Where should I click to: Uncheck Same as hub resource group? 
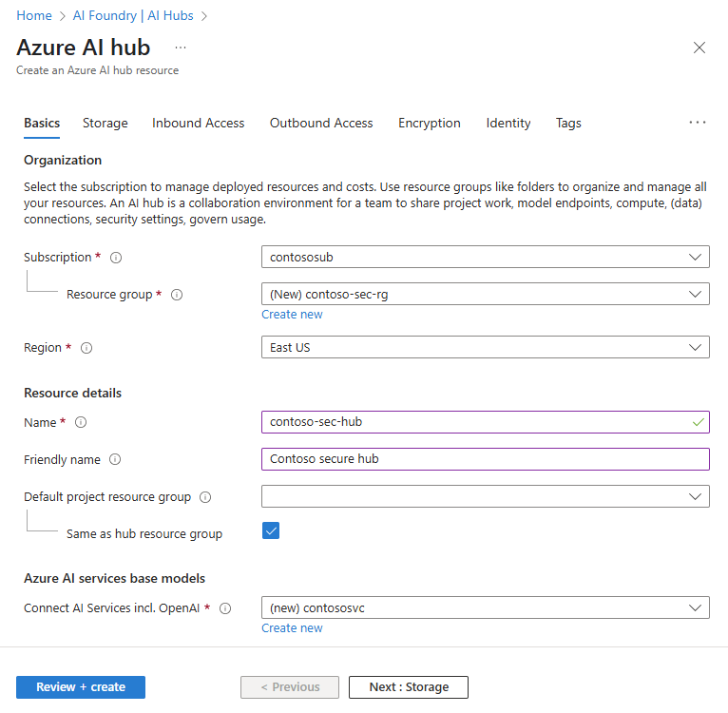point(271,530)
